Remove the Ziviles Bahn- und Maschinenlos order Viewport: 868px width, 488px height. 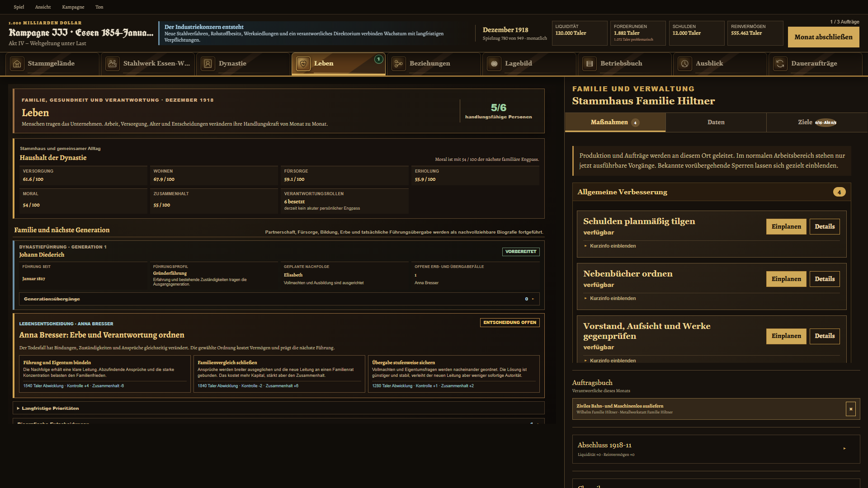[851, 409]
